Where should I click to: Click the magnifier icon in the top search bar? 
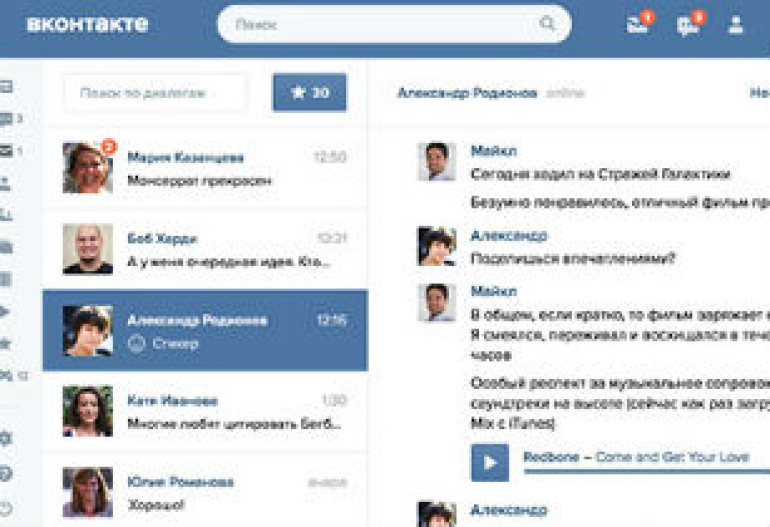(547, 23)
